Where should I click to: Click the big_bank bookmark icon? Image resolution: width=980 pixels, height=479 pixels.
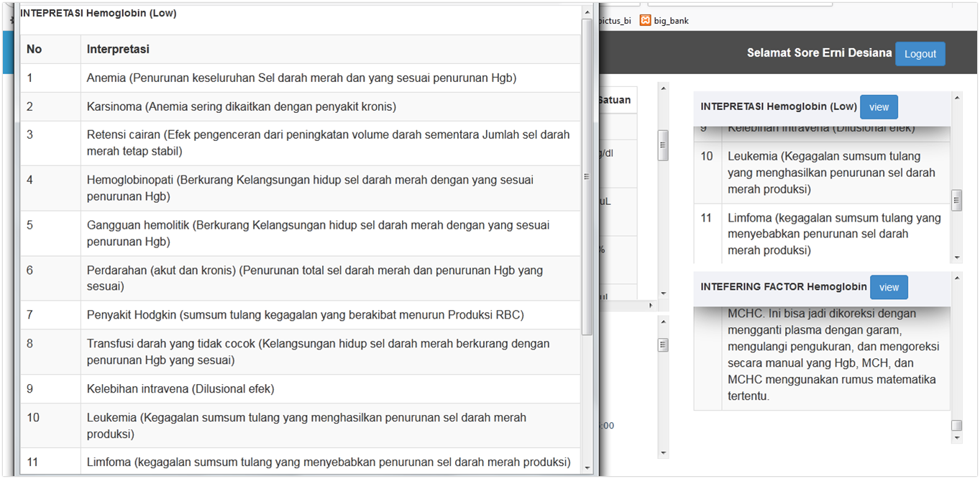[x=645, y=20]
